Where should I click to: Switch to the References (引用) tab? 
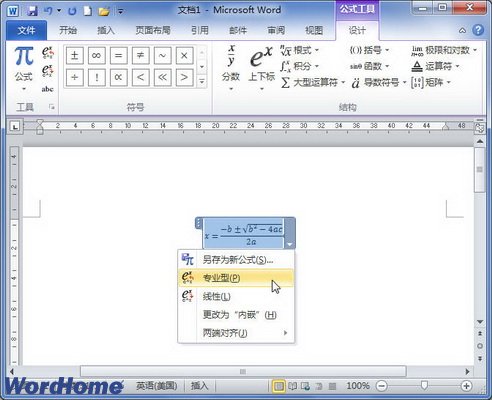pos(200,31)
